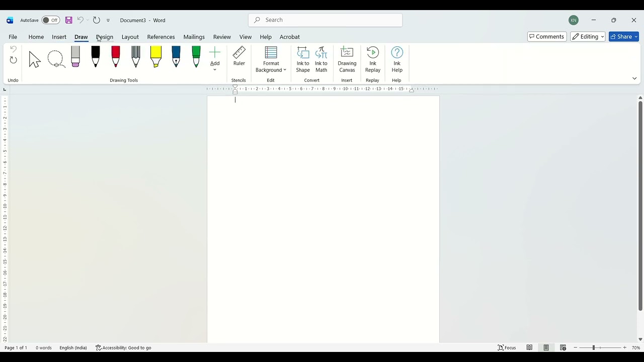Image resolution: width=644 pixels, height=362 pixels.
Task: Select the red pen
Action: [116, 57]
